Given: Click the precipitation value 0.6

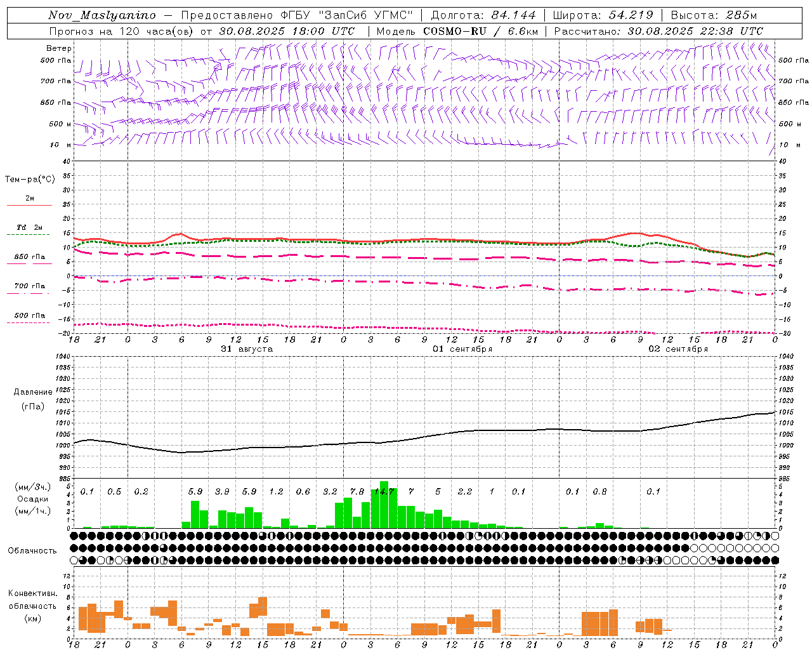Looking at the screenshot, I should click(x=303, y=491).
